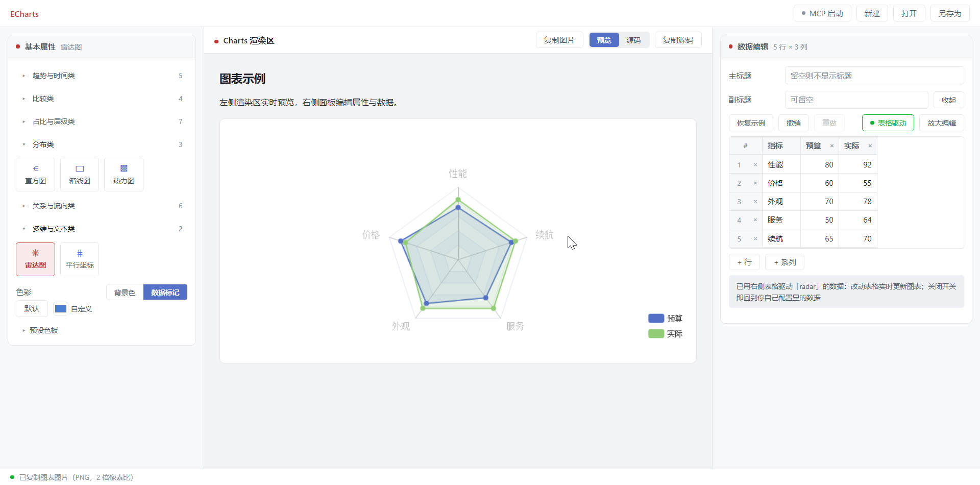980x485 pixels.
Task: Remove row 1 性能 using its × icon
Action: [x=755, y=165]
